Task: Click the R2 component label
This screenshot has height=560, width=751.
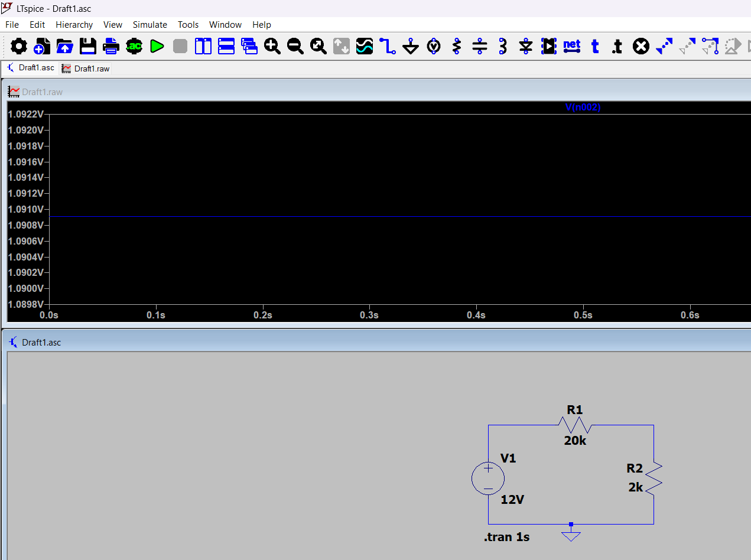Action: pos(635,468)
